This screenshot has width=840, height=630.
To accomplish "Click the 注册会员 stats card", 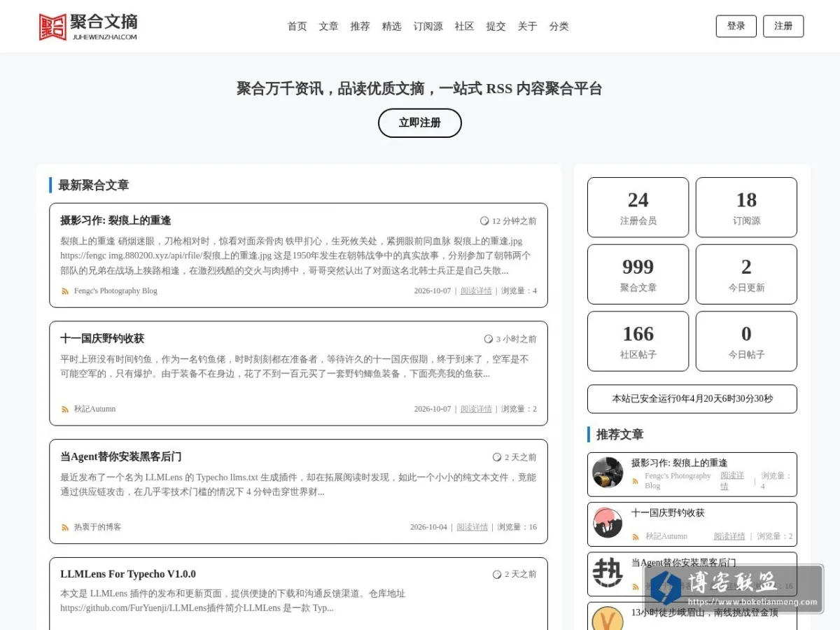I will click(638, 207).
